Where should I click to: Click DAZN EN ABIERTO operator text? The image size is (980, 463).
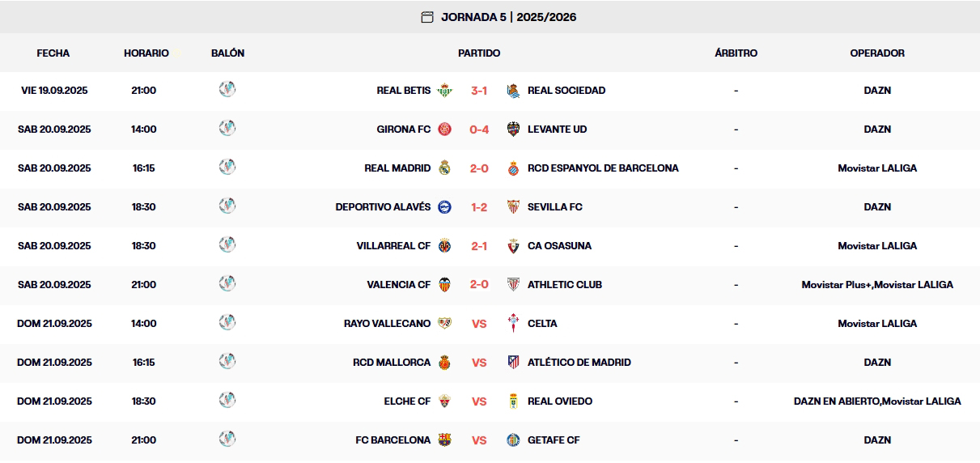(836, 401)
